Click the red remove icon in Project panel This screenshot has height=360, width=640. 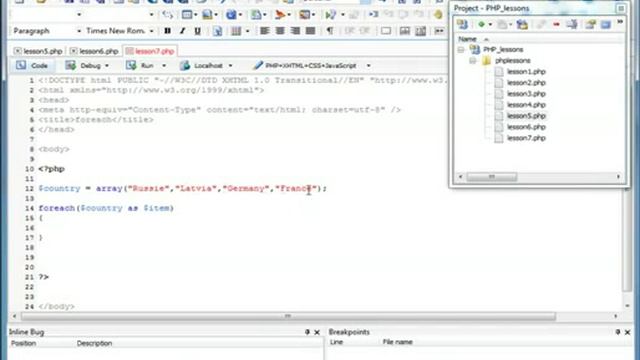tap(556, 24)
